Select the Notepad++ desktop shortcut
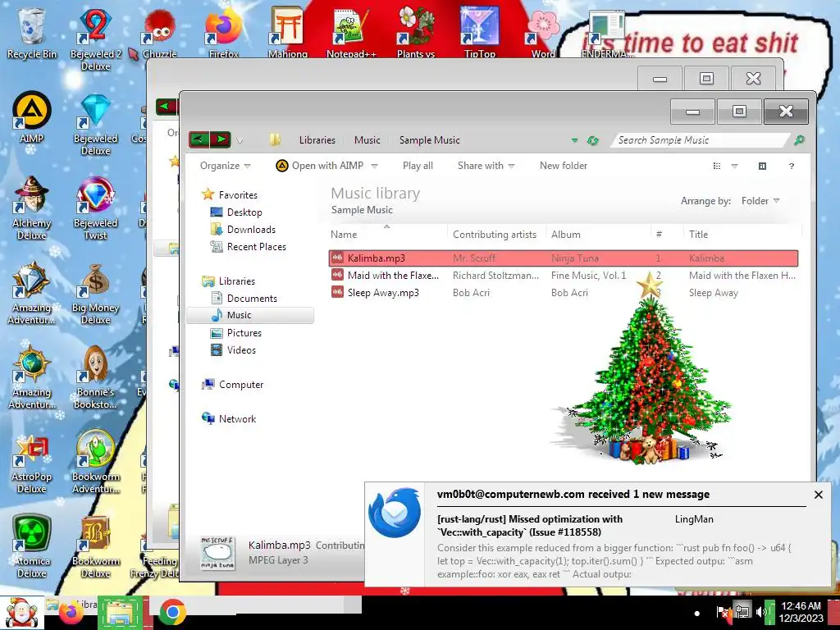Image resolution: width=840 pixels, height=630 pixels. coord(351,32)
